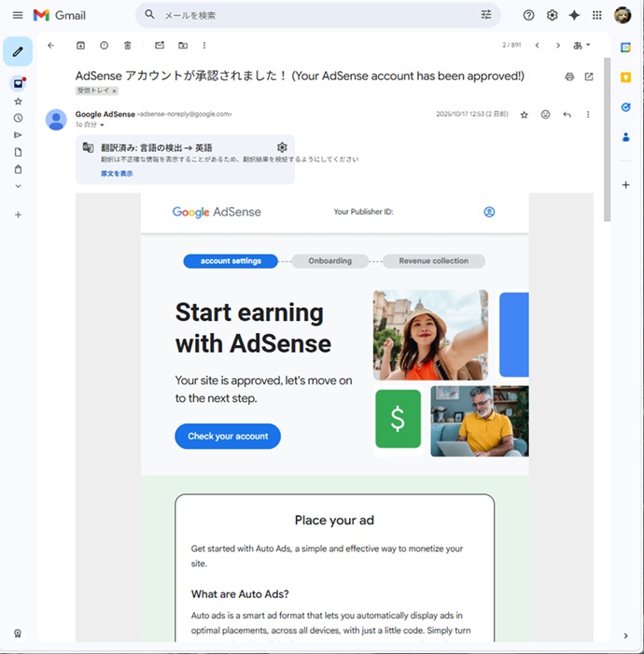Image resolution: width=644 pixels, height=654 pixels.
Task: Star the AdSense approval email
Action: coord(524,115)
